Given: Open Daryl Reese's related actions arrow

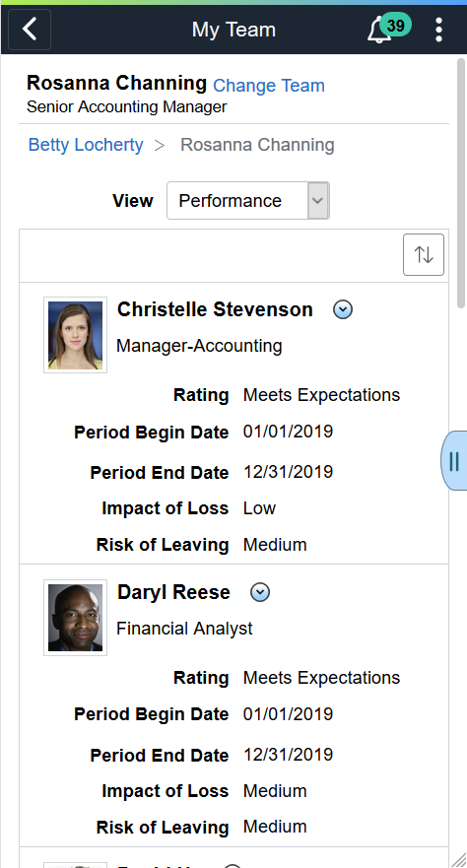Looking at the screenshot, I should pyautogui.click(x=260, y=592).
